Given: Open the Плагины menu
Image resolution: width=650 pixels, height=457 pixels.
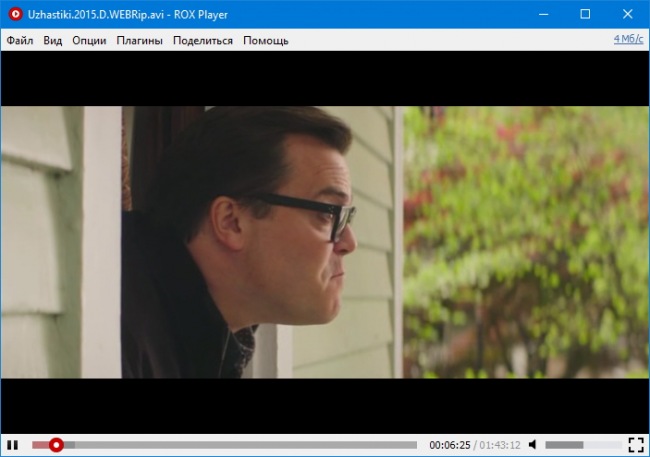Looking at the screenshot, I should pyautogui.click(x=139, y=41).
